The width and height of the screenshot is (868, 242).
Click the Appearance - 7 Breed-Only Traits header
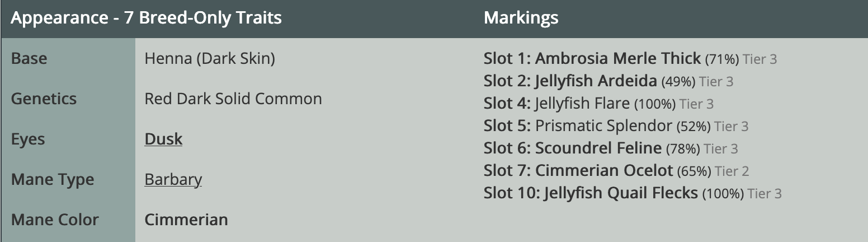tap(146, 18)
